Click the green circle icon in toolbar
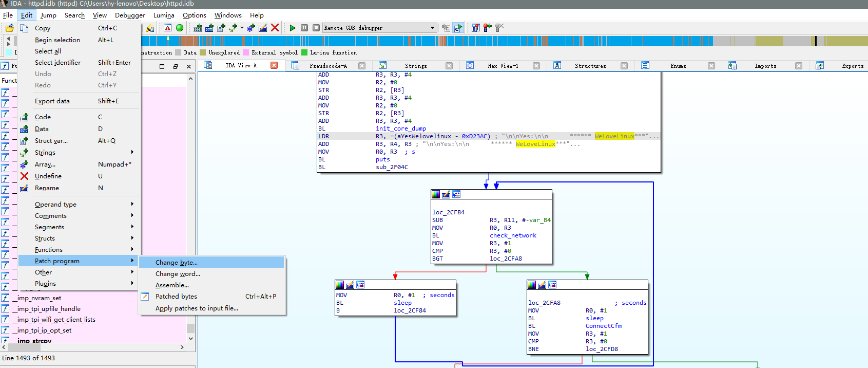Screen dimensions: 868x368 pos(180,28)
